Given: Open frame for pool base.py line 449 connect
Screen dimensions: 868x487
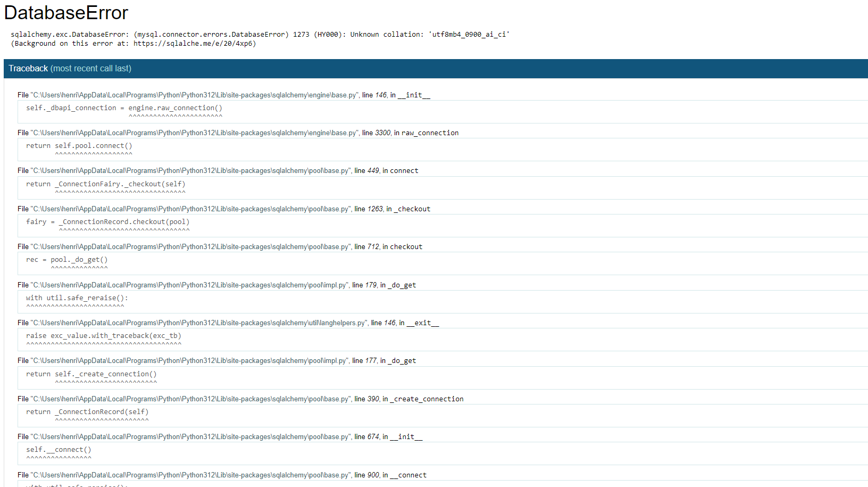Looking at the screenshot, I should [x=218, y=171].
